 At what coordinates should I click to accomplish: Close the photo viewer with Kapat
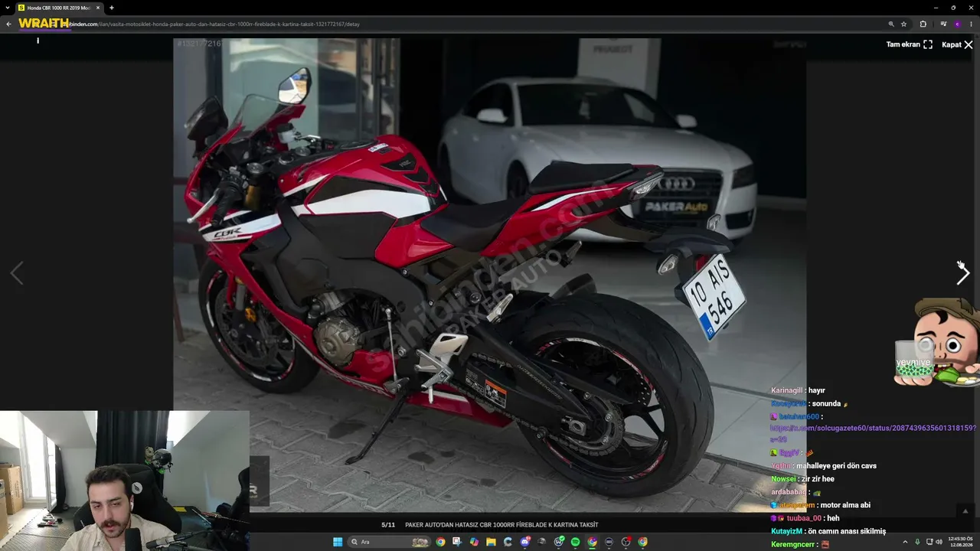[x=957, y=44]
